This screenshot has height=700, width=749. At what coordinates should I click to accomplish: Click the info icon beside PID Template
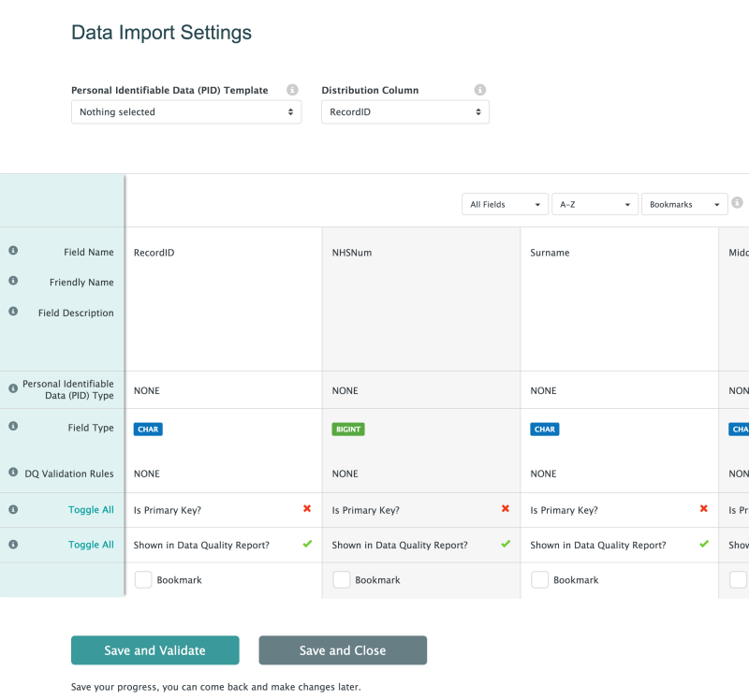coord(291,90)
